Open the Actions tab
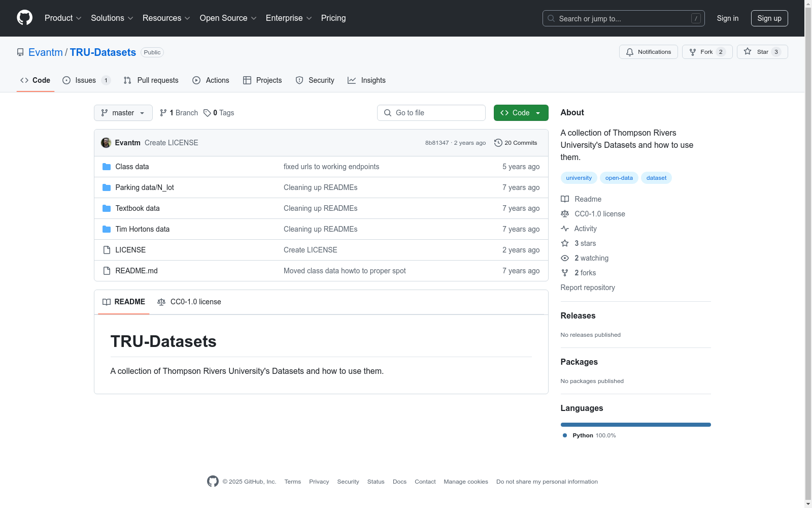This screenshot has height=508, width=812. 211,80
